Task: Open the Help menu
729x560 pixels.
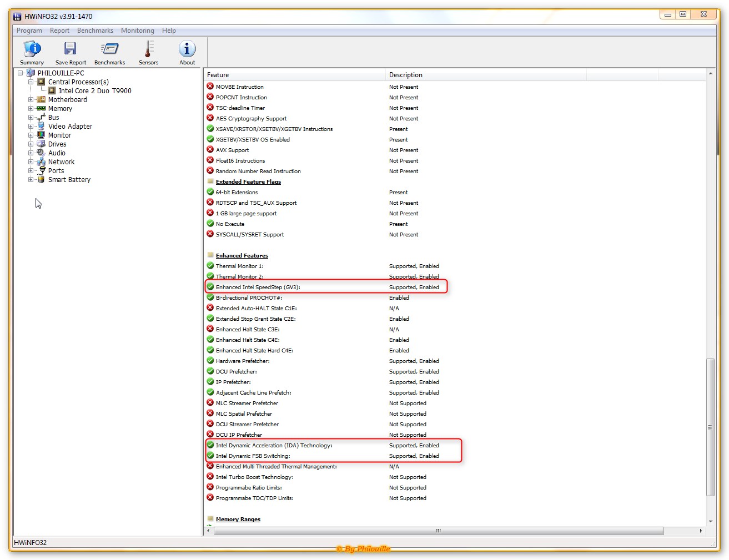Action: 169,31
